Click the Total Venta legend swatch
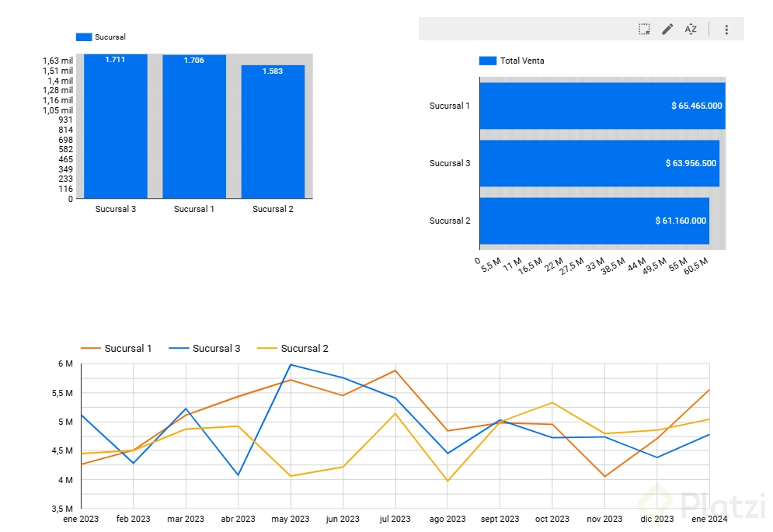 [488, 61]
